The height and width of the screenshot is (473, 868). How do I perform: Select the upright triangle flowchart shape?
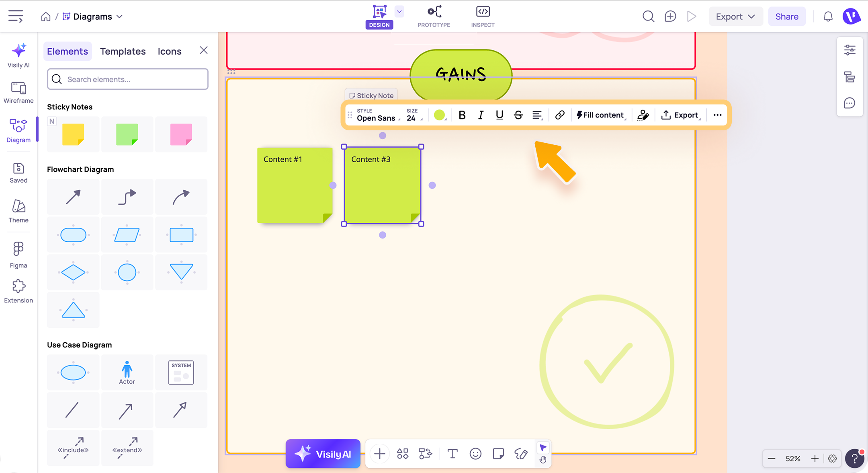click(73, 311)
